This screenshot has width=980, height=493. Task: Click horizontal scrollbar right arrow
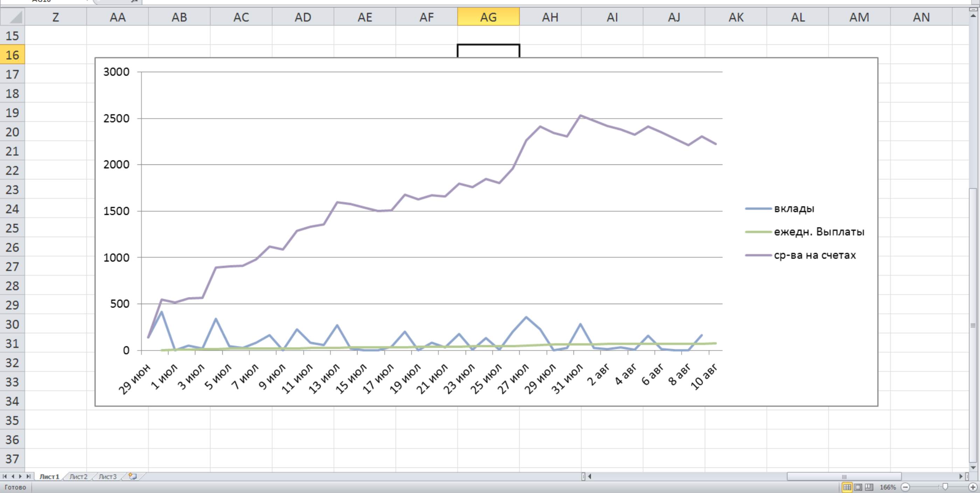961,476
